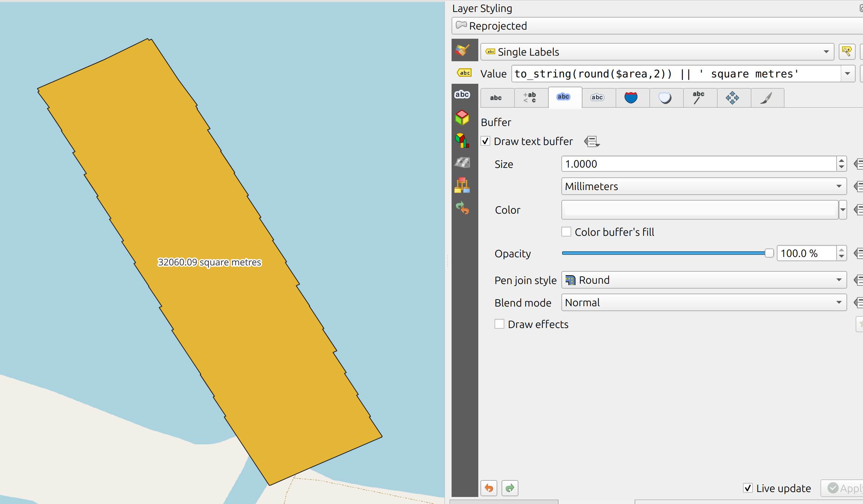863x504 pixels.
Task: Open the Single Labels mode dropdown
Action: click(657, 52)
